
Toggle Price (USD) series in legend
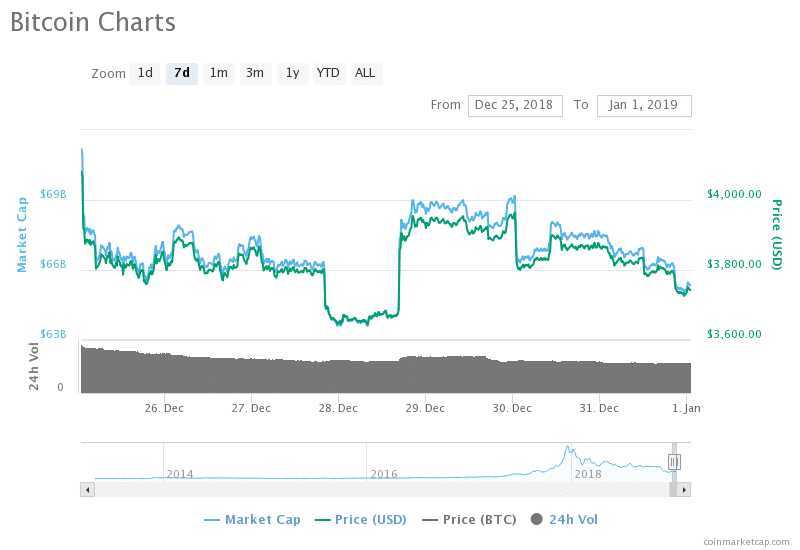tap(361, 520)
